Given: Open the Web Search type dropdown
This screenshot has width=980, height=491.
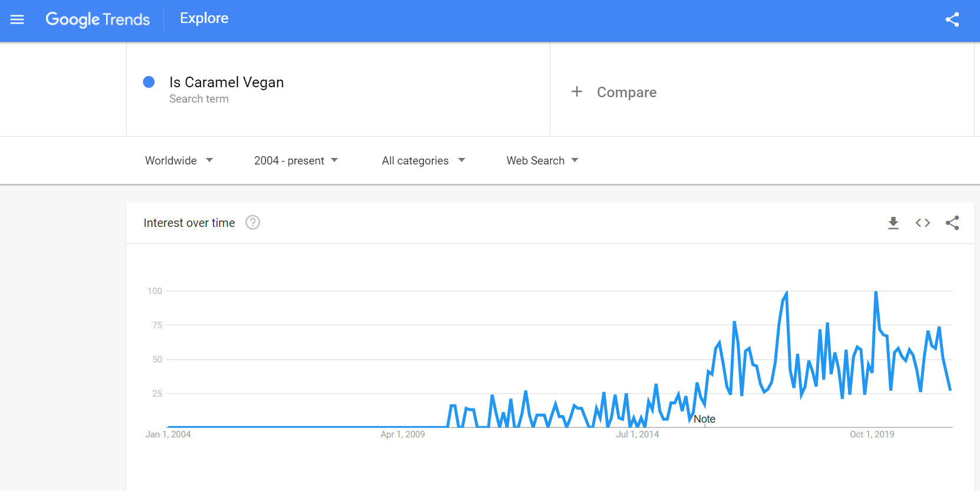Looking at the screenshot, I should [x=543, y=160].
